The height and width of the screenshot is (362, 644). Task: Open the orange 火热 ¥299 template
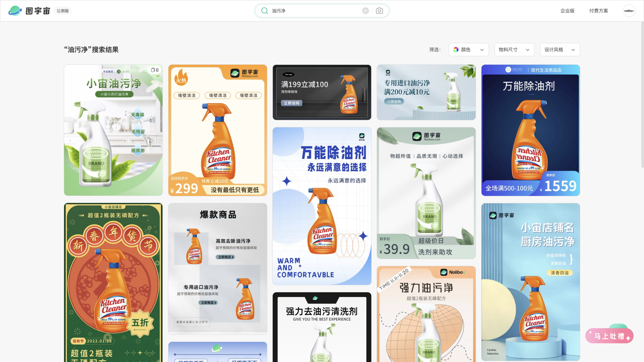pyautogui.click(x=218, y=130)
